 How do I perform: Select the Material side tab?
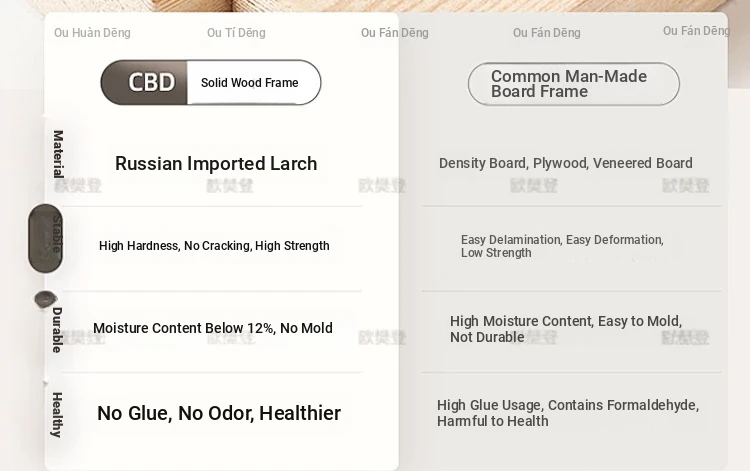(x=58, y=154)
